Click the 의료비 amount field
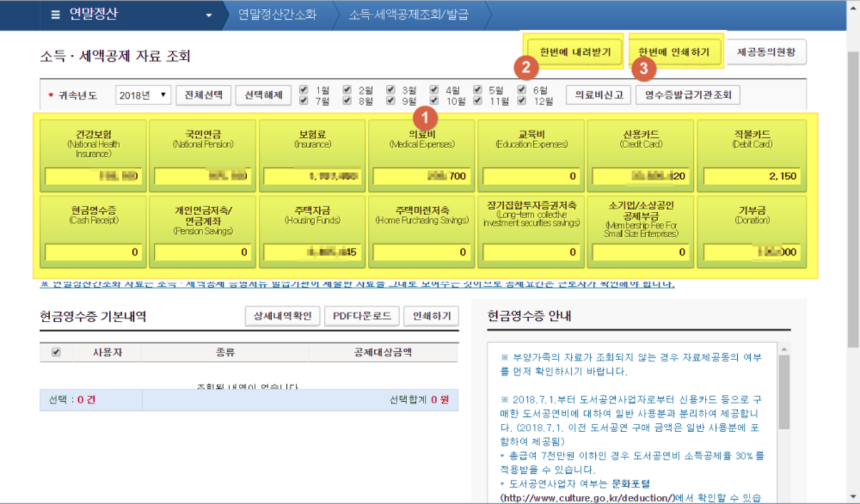This screenshot has height=504, width=860. 421,176
